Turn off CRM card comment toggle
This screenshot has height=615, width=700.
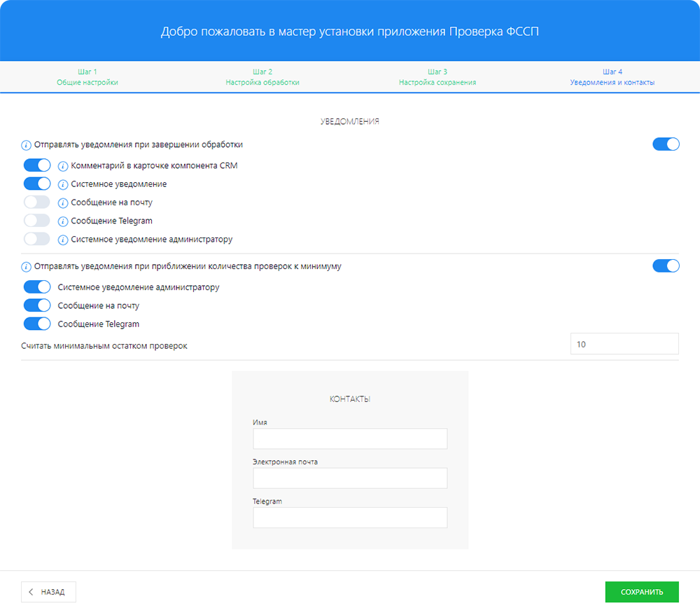37,165
